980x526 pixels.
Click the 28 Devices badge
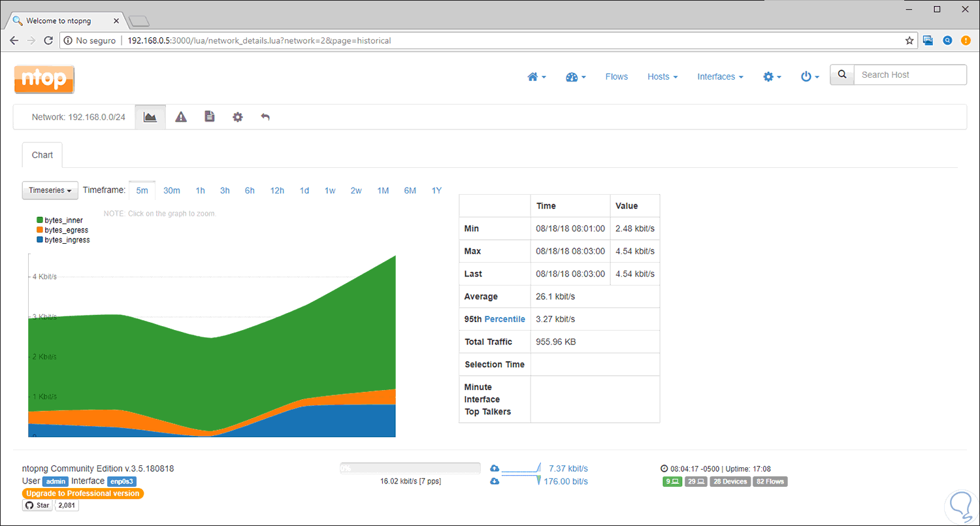click(730, 482)
